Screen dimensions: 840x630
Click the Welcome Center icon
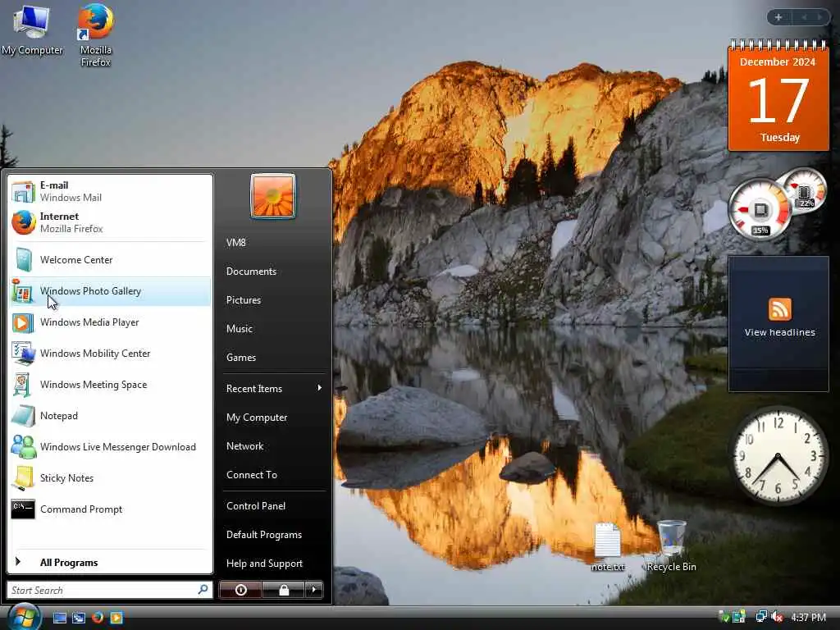click(x=23, y=260)
